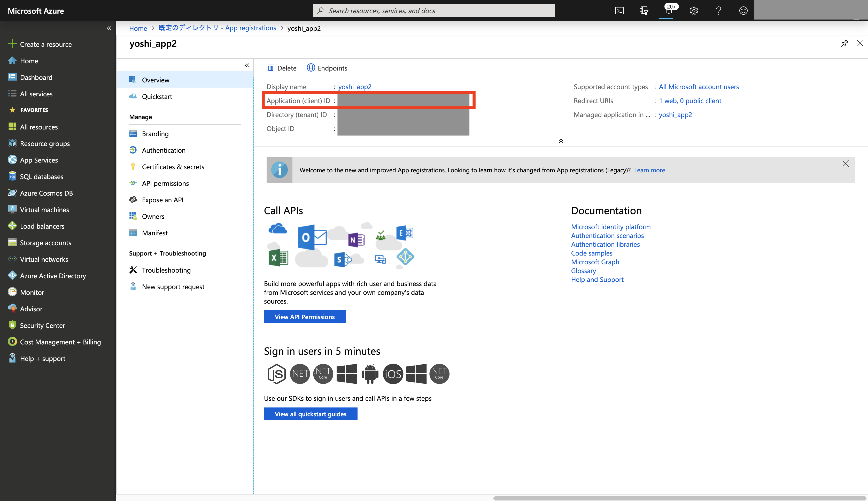Viewport: 868px width, 501px height.
Task: Open Virtual networks in sidebar
Action: 38,259
